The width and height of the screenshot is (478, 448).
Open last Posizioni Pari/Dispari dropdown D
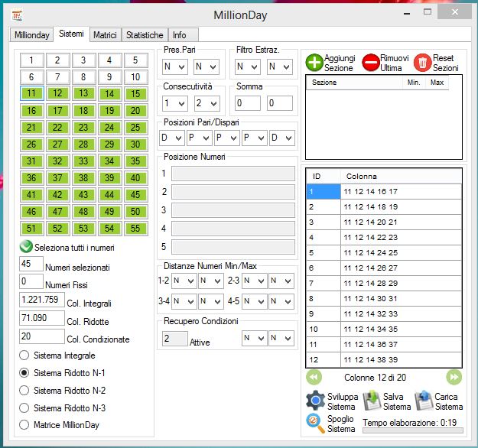pyautogui.click(x=282, y=138)
